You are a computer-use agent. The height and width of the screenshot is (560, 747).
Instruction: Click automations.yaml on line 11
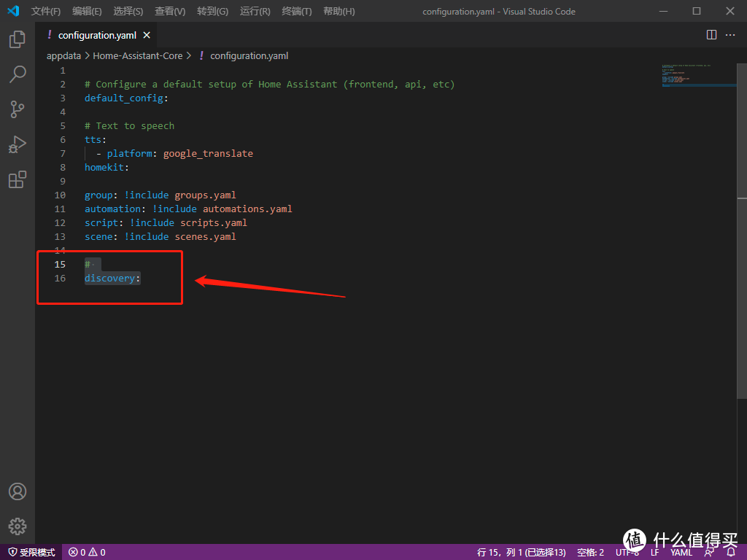248,209
